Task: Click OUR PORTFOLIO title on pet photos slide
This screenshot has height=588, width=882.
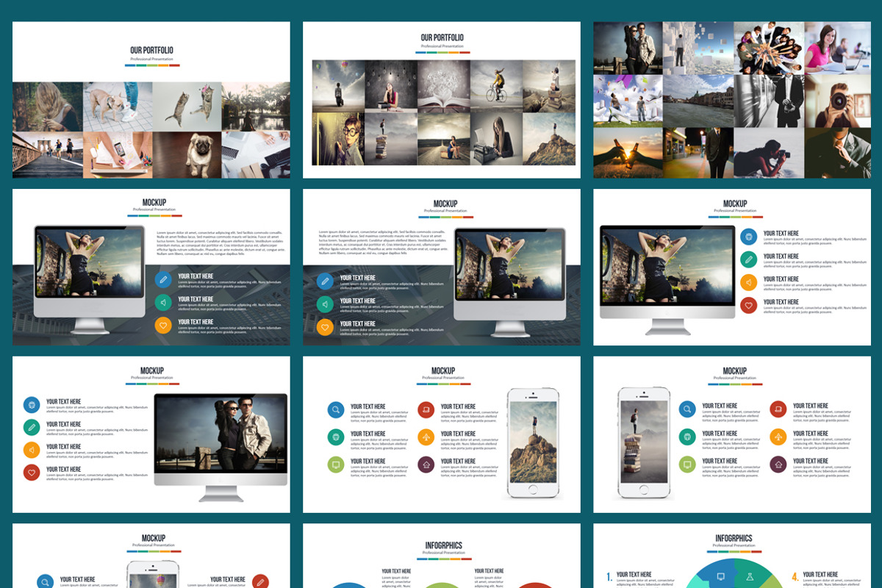Action: [152, 50]
